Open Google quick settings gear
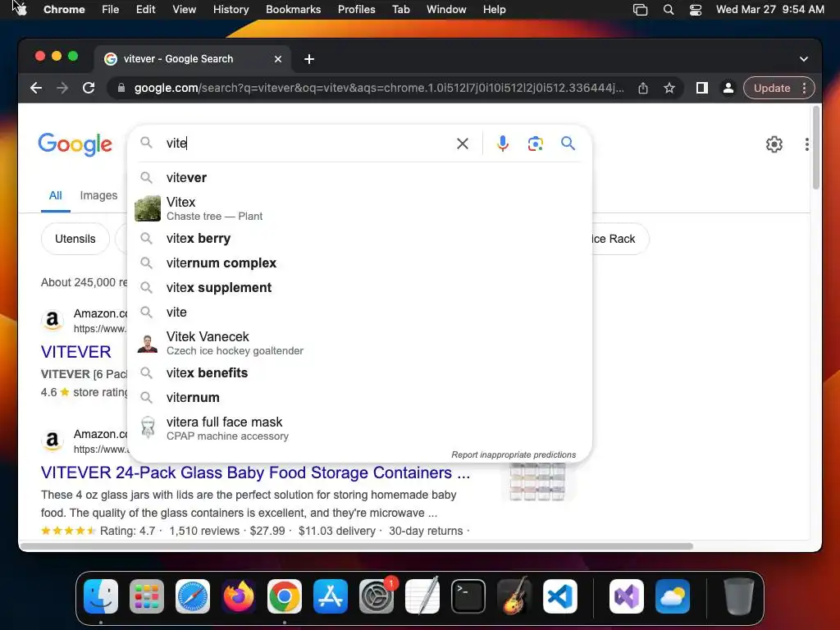Screen dimensions: 840x630 (774, 144)
